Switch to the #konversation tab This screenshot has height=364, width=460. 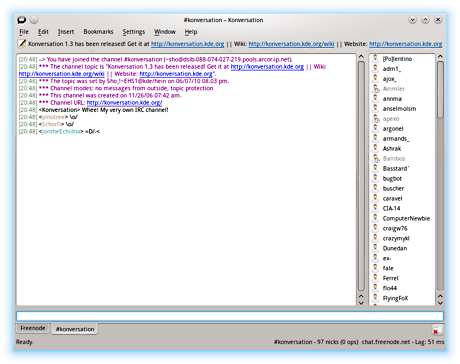pyautogui.click(x=75, y=329)
